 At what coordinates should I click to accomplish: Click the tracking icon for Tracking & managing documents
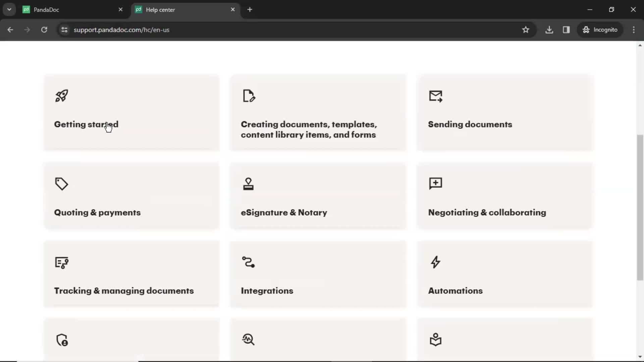click(x=62, y=262)
